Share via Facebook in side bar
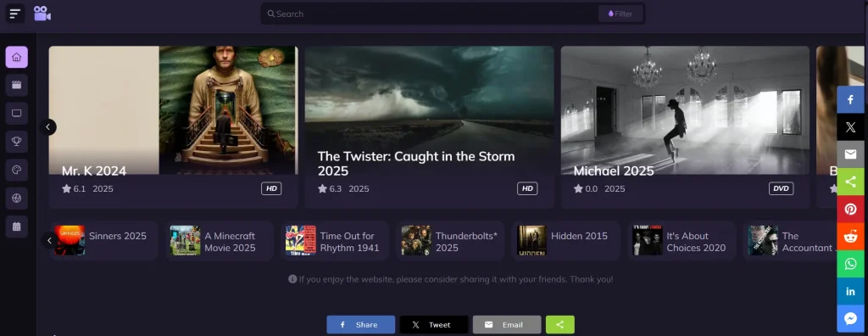The width and height of the screenshot is (868, 336). coord(851,100)
